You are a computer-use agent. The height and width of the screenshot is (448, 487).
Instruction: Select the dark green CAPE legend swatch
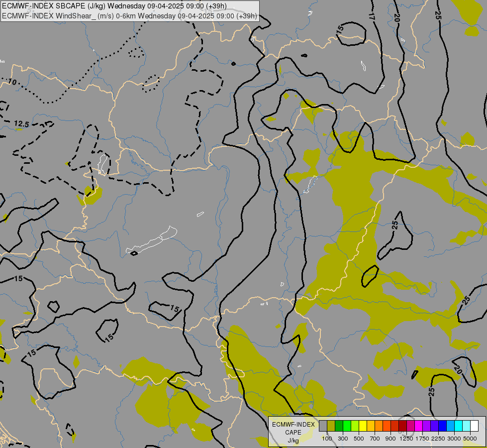339,426
